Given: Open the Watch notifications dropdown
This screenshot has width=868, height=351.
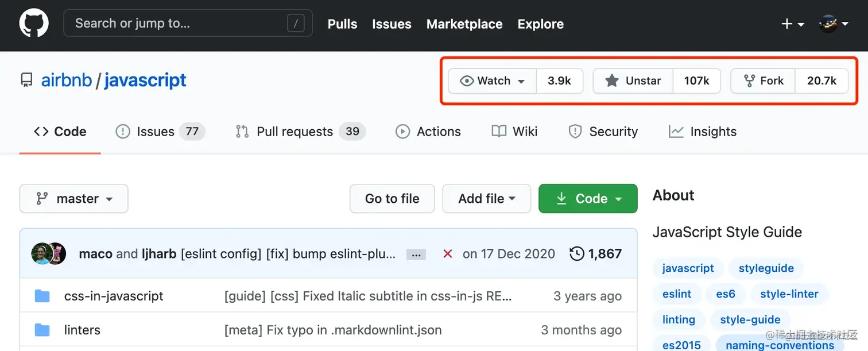Looking at the screenshot, I should coord(493,81).
